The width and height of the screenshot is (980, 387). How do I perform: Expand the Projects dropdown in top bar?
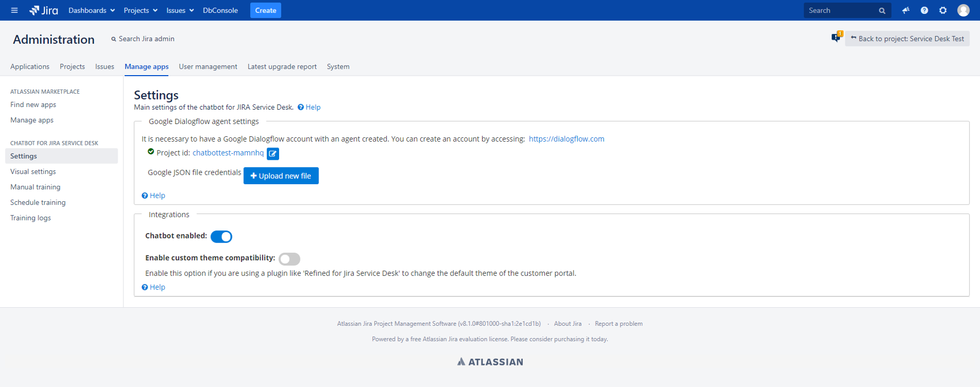[x=141, y=10]
